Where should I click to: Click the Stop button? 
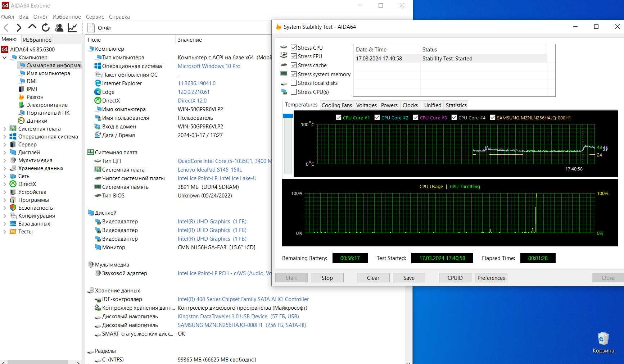click(x=327, y=278)
